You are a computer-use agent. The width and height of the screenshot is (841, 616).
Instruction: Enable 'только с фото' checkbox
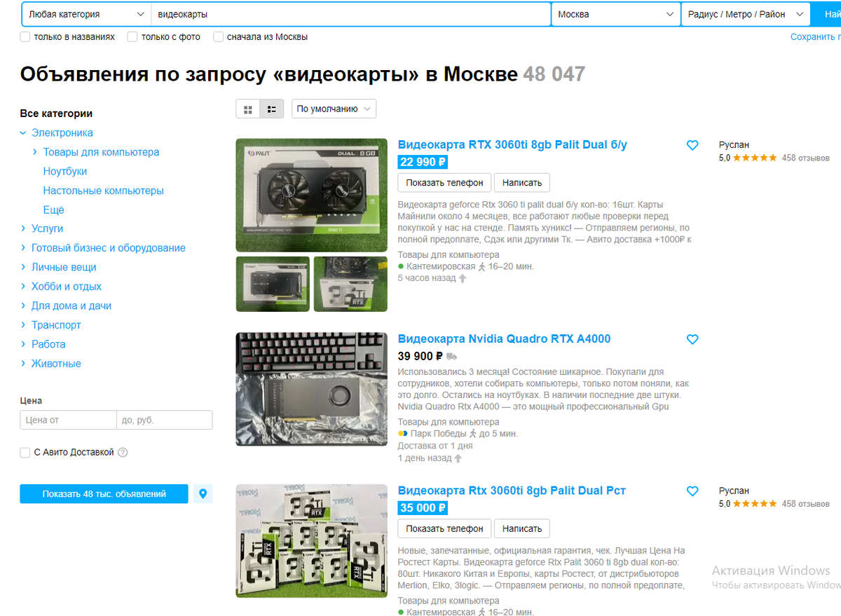[132, 36]
